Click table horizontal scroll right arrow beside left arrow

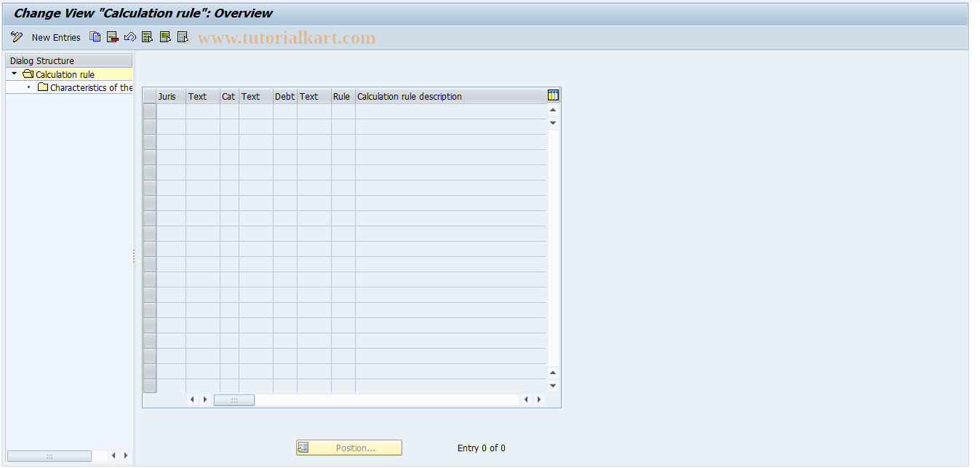(x=205, y=400)
